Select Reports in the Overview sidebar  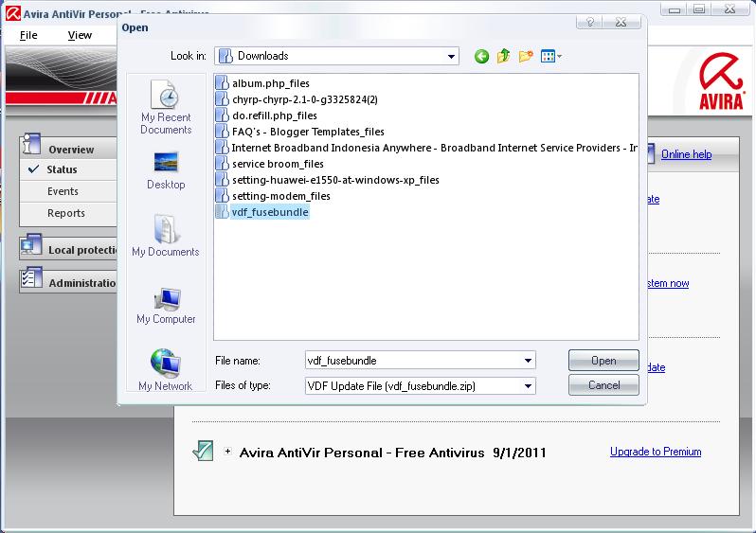[x=66, y=213]
